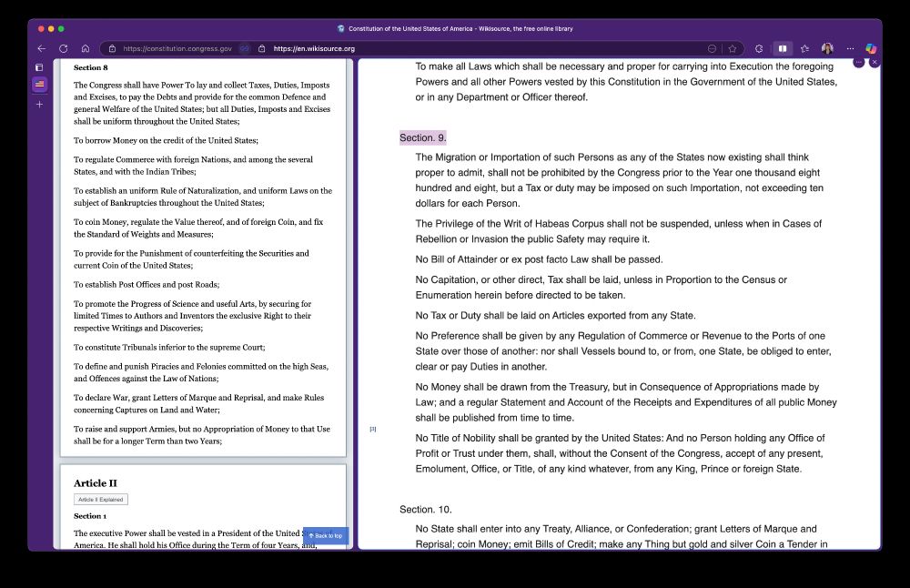Image resolution: width=910 pixels, height=588 pixels.
Task: Click the window title text in title bar
Action: [460, 28]
